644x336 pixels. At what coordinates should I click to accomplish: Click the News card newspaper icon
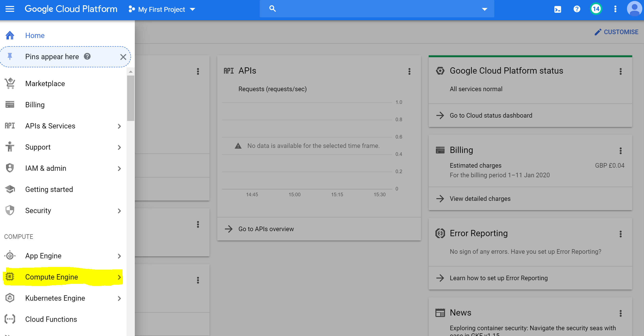click(440, 313)
